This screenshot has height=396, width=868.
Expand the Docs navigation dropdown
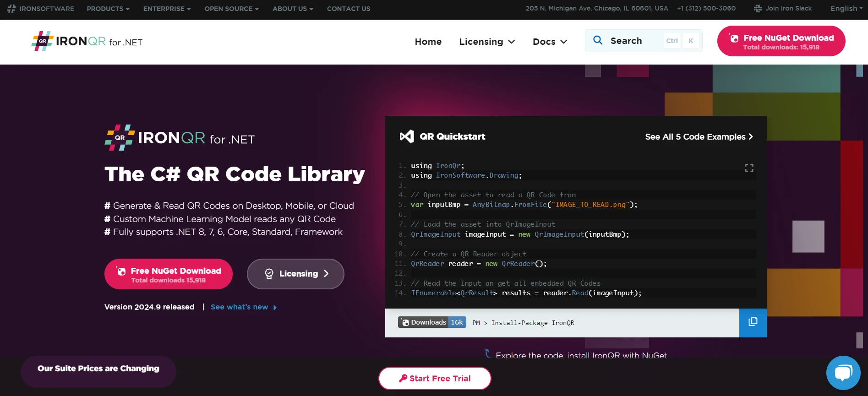pyautogui.click(x=550, y=42)
